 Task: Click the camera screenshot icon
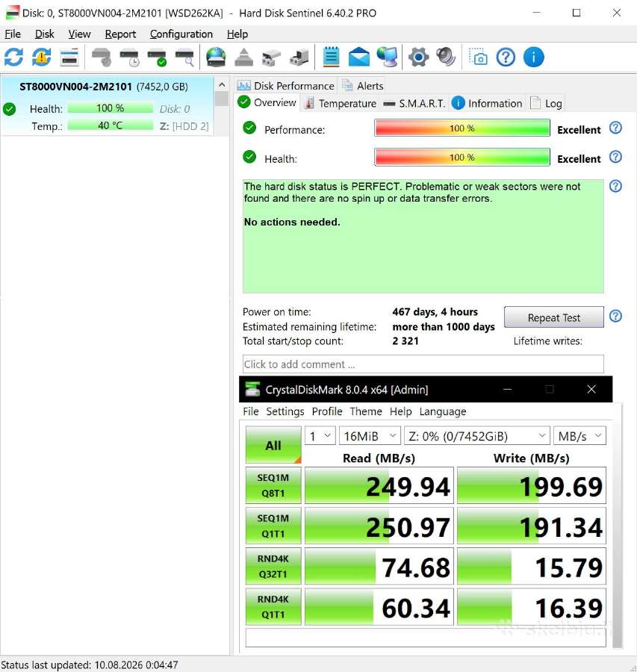point(478,57)
